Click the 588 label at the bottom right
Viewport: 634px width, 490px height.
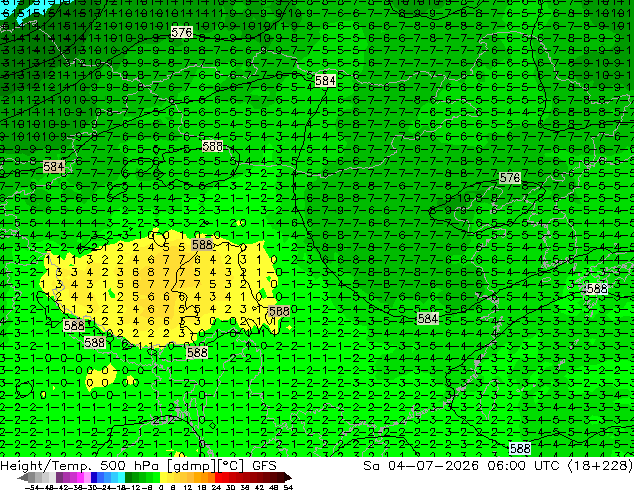click(520, 448)
